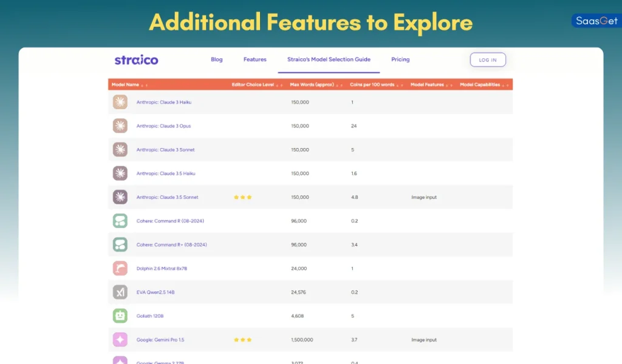This screenshot has height=364, width=622.
Task: Click the Claude 3 Sonnet model icon
Action: click(x=120, y=150)
